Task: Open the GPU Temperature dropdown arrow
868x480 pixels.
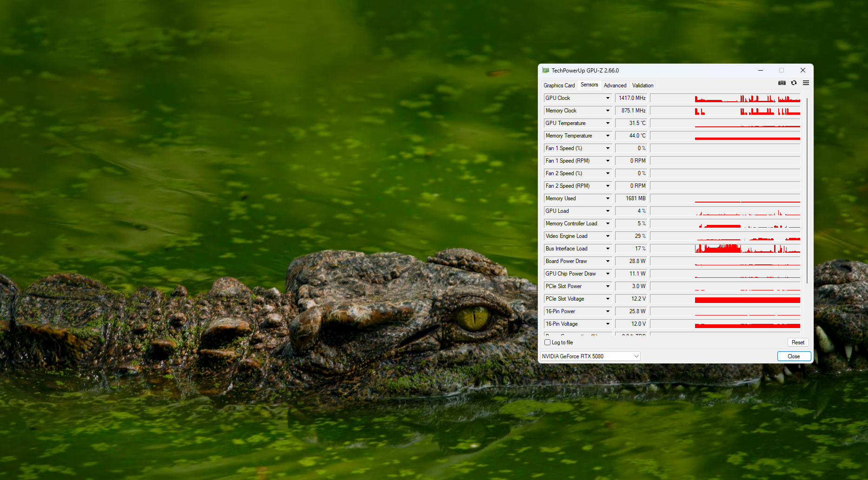Action: (607, 123)
